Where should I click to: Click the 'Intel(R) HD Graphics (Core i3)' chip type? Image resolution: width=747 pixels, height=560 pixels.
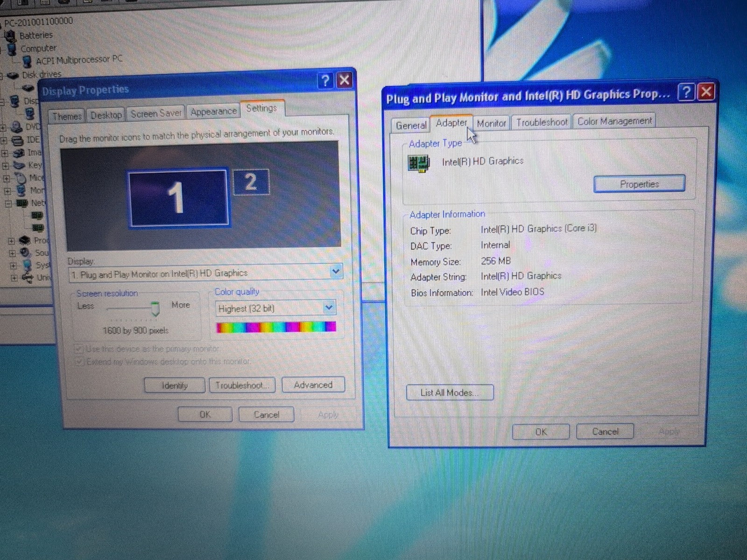tap(539, 229)
